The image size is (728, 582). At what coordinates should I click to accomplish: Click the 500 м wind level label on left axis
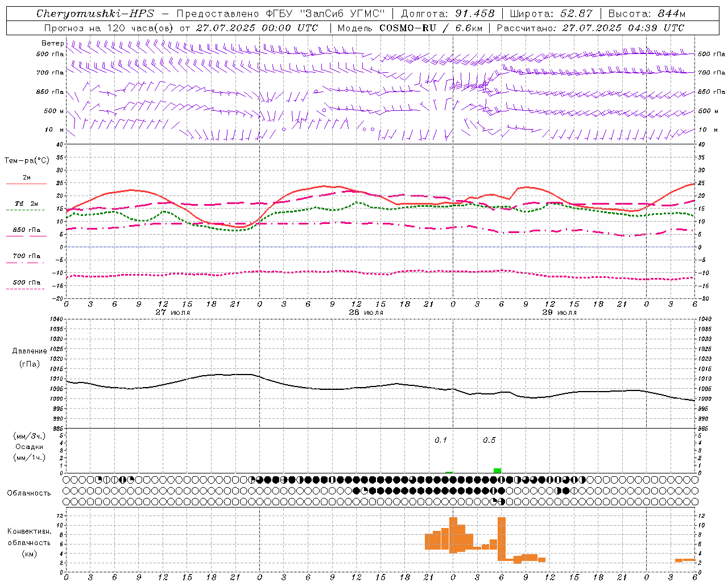[x=54, y=111]
